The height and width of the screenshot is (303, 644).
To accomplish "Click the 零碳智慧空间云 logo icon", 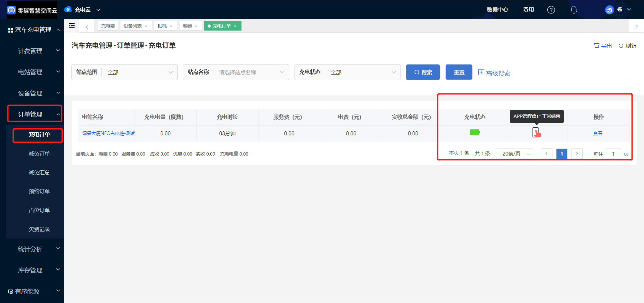I will (11, 10).
